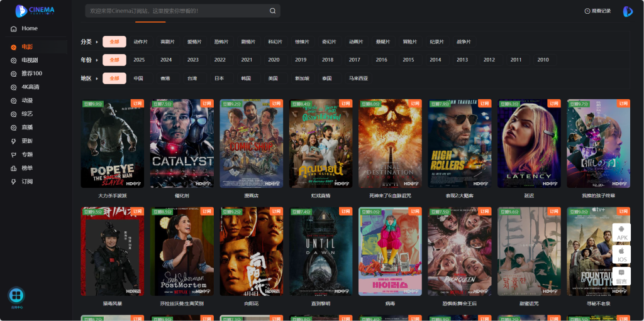Screen dimensions: 644x321
Task: Click the search magnifier icon
Action: click(x=273, y=11)
